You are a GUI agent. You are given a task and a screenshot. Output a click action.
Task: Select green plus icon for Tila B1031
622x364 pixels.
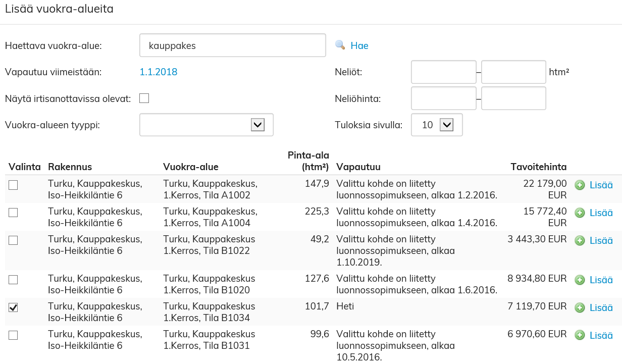coord(580,336)
